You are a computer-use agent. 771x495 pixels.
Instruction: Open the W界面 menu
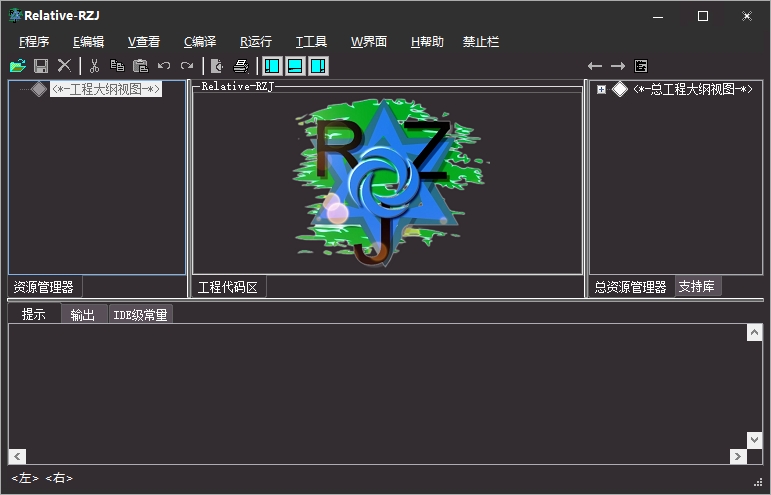point(369,42)
